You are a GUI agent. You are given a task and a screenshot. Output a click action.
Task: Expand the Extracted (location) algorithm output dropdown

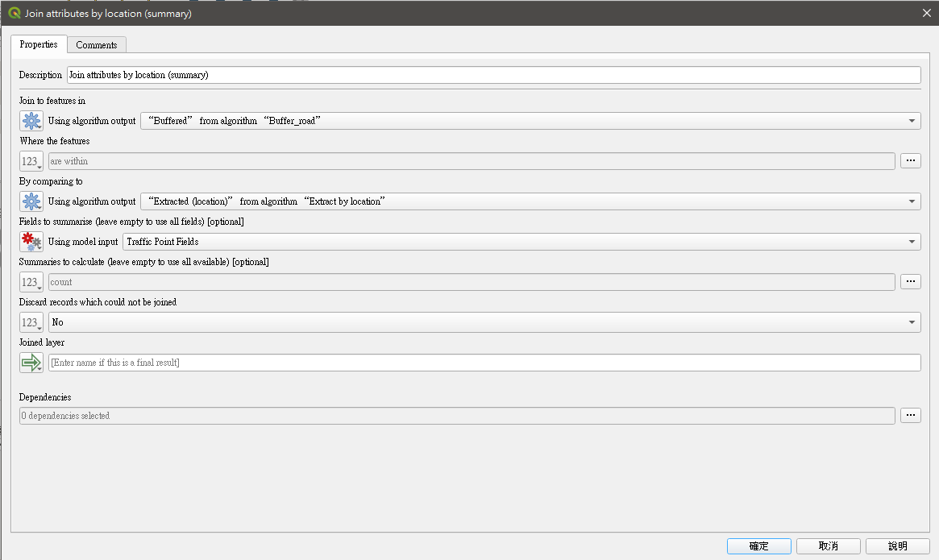point(530,201)
